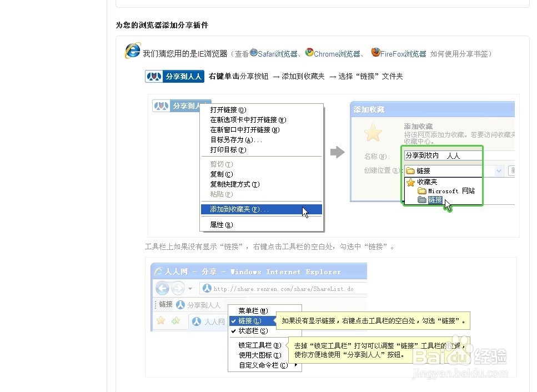Click the IE forward arrow button
Screen dimensions: 537x392
click(x=178, y=289)
